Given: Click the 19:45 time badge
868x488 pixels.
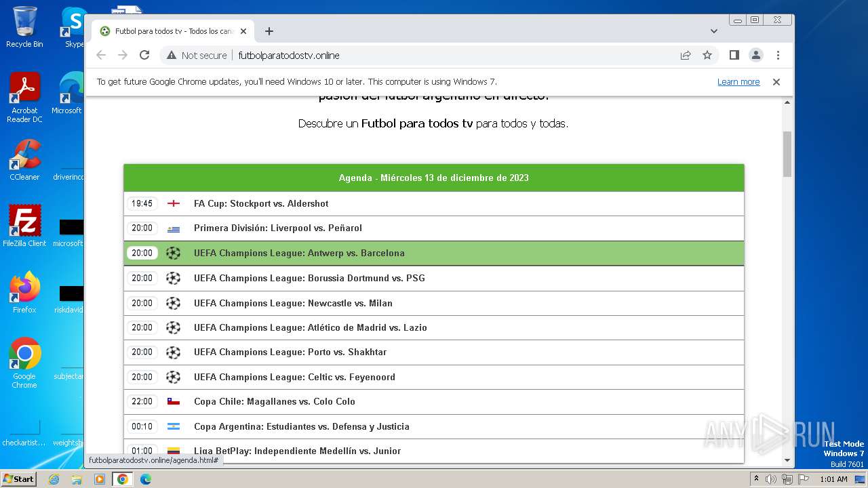Looking at the screenshot, I should [142, 203].
